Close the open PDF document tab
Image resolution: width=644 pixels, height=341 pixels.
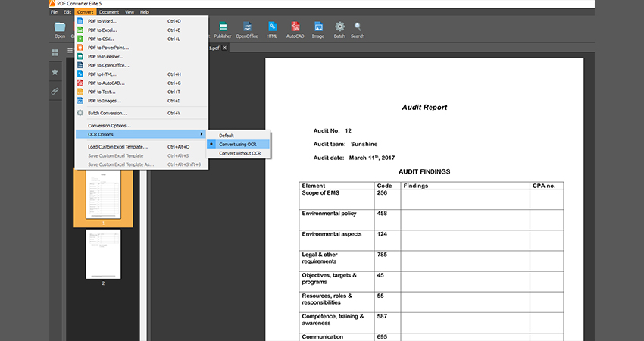click(x=224, y=48)
